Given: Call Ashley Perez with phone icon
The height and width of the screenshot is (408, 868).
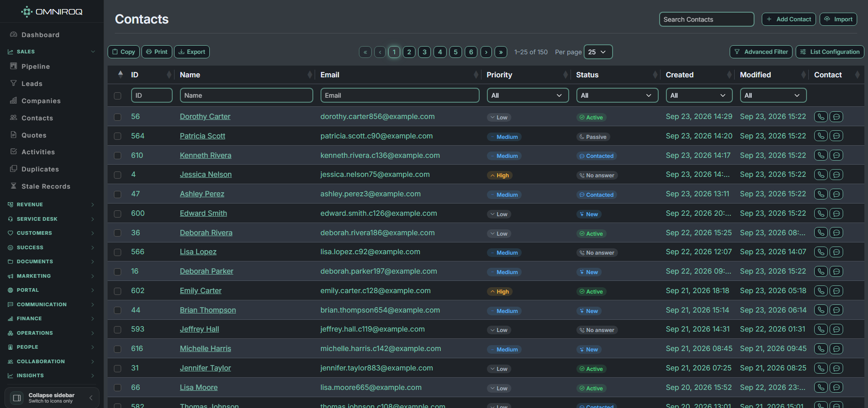Looking at the screenshot, I should 821,194.
